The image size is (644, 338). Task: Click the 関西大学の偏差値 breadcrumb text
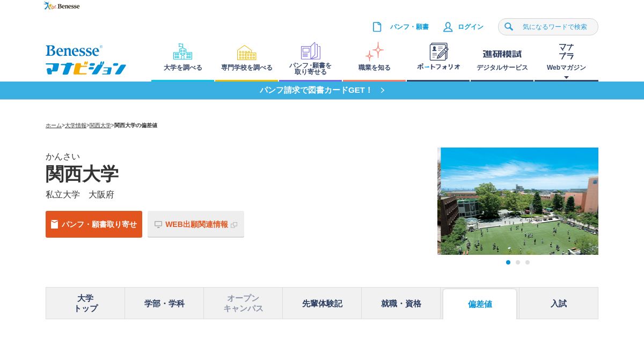(136, 125)
